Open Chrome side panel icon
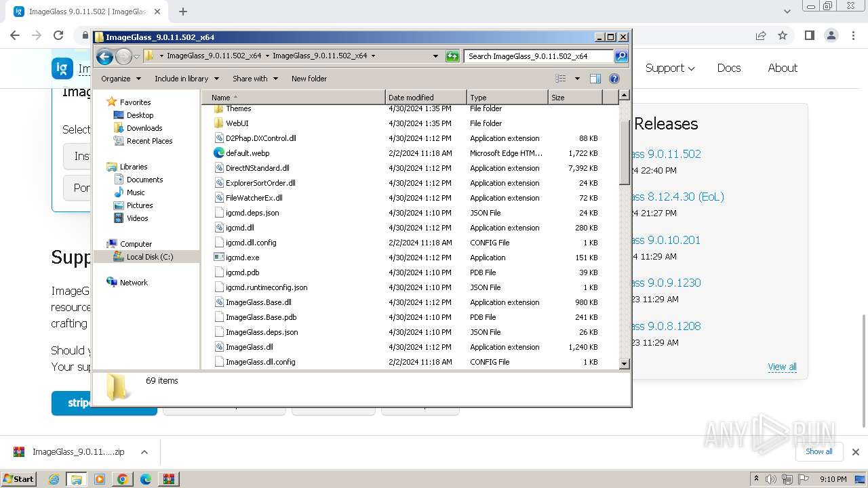 [809, 35]
